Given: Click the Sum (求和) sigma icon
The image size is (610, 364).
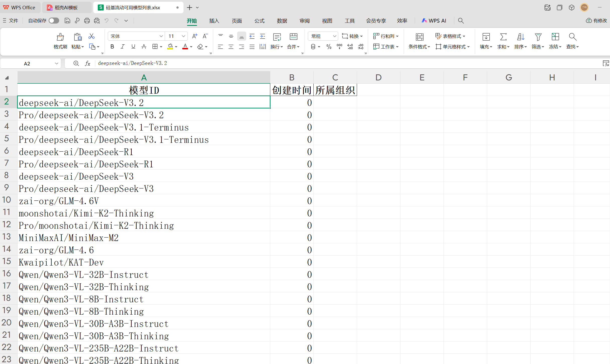Looking at the screenshot, I should [x=503, y=37].
